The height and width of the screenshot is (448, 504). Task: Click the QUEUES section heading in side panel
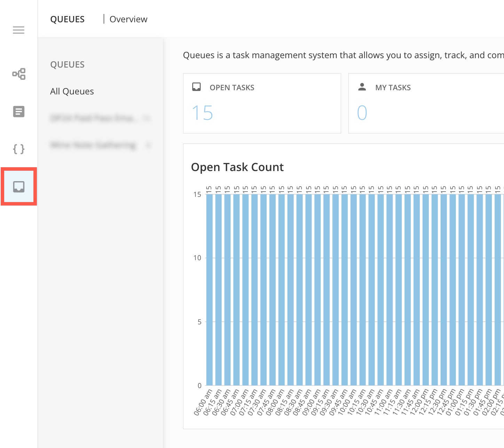(x=68, y=64)
